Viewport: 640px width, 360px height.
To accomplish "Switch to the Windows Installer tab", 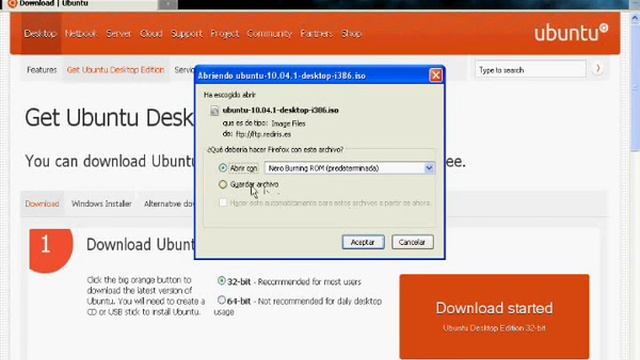I will pos(102,204).
